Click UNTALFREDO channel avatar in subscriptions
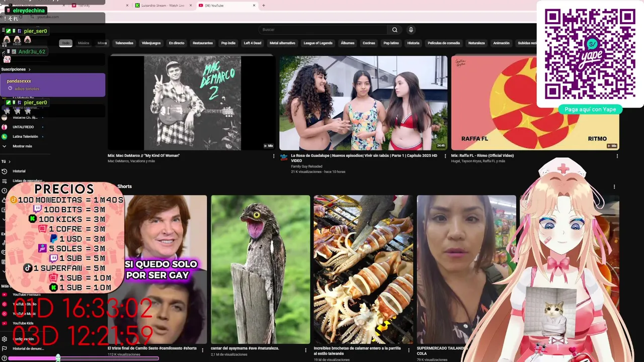 point(5,127)
